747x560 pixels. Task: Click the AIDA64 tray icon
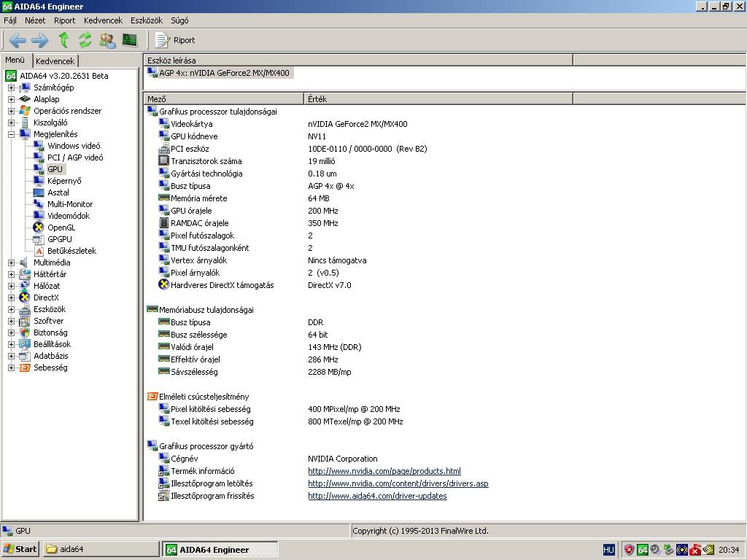pos(642,550)
